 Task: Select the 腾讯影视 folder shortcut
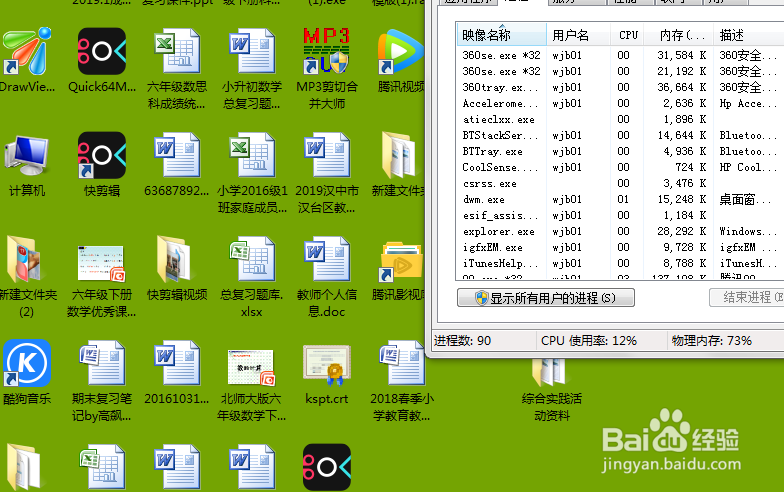coord(400,270)
